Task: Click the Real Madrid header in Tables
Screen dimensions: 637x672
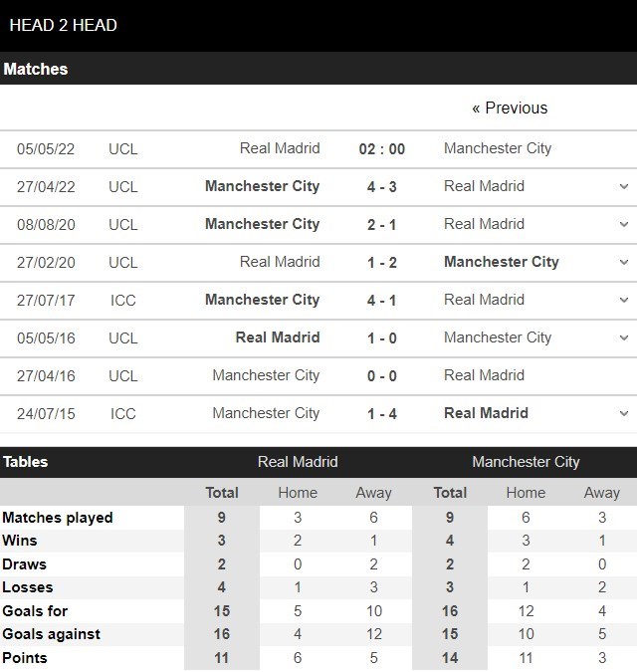Action: click(298, 462)
